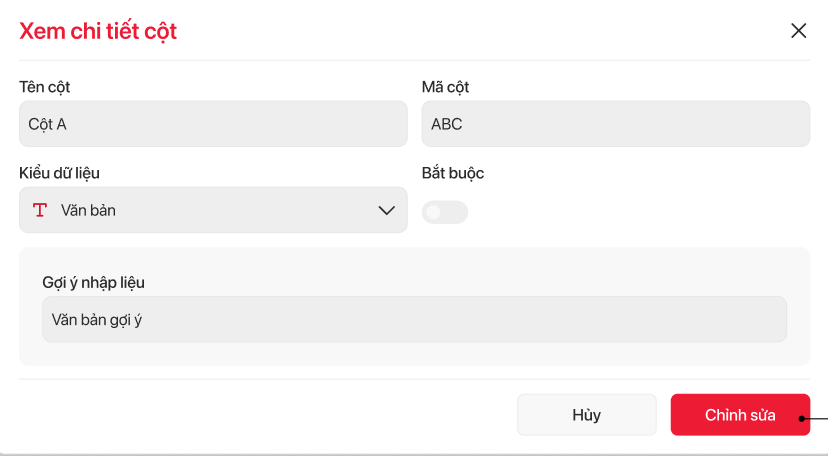
Task: Click the Tên cột field containing Cột A
Action: tap(213, 124)
